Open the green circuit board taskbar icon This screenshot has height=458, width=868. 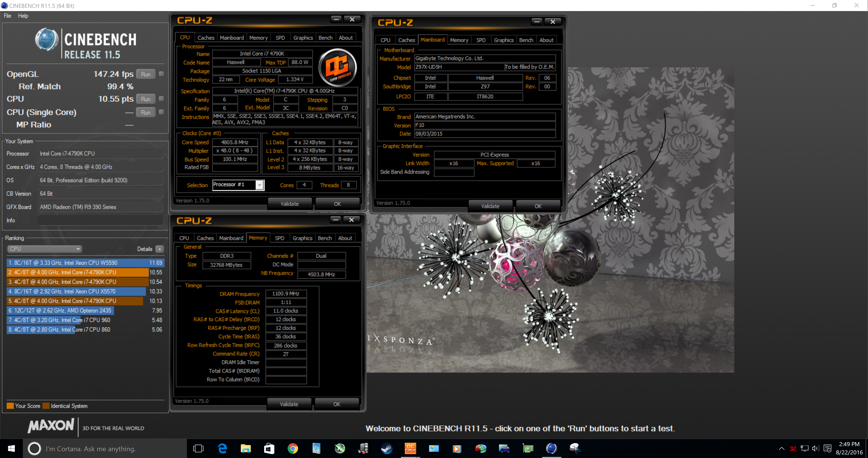(528, 448)
